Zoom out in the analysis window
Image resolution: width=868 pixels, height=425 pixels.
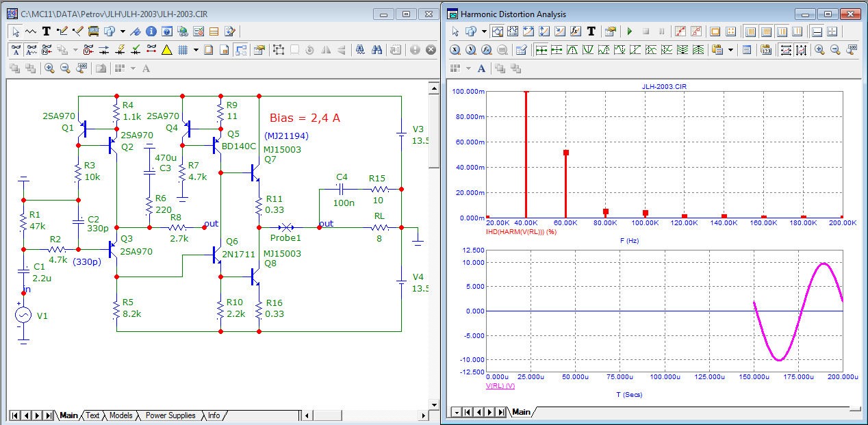click(835, 50)
